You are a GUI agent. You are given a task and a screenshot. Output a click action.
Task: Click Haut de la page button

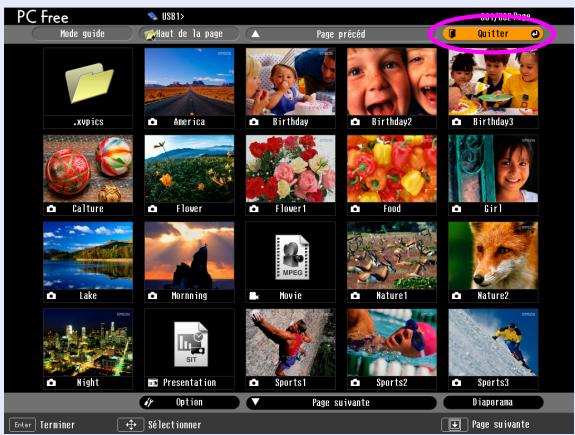point(189,34)
